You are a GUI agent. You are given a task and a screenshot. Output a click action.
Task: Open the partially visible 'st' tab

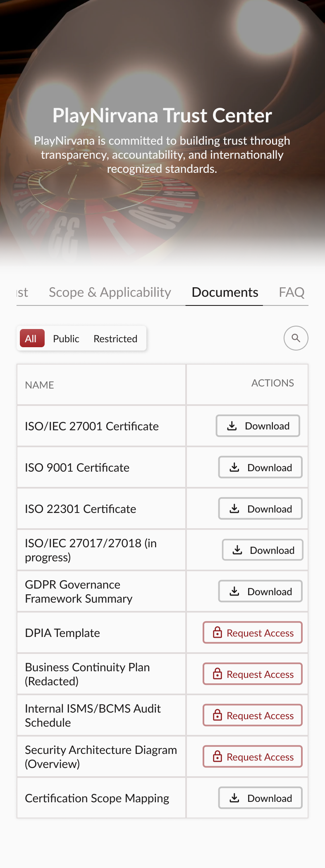click(23, 292)
